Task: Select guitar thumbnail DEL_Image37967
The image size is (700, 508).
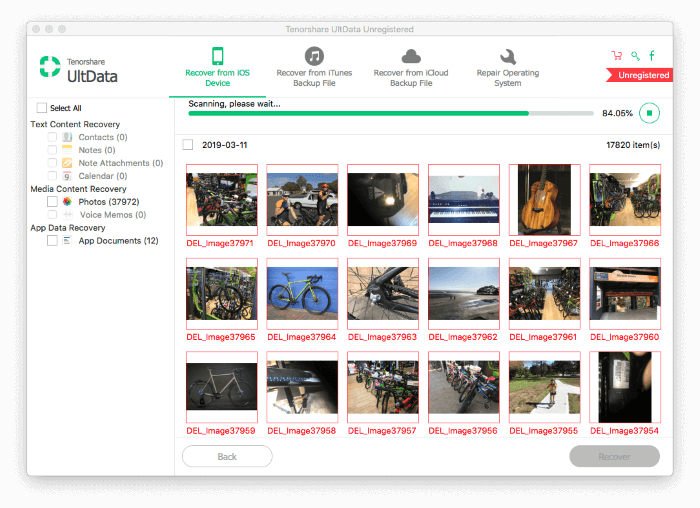Action: coord(545,200)
